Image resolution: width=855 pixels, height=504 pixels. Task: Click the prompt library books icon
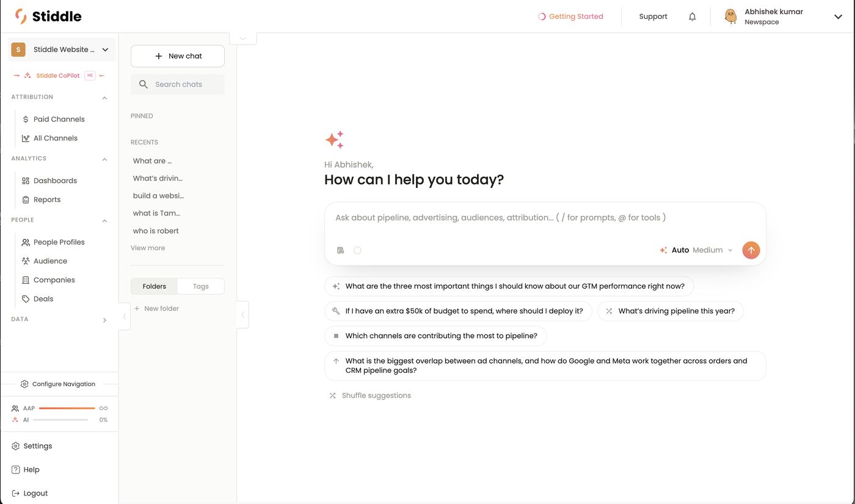(x=341, y=250)
